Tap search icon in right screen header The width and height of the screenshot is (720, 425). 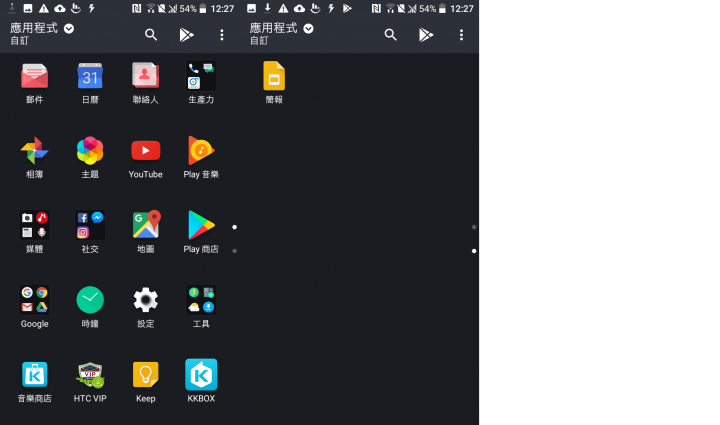(x=391, y=34)
